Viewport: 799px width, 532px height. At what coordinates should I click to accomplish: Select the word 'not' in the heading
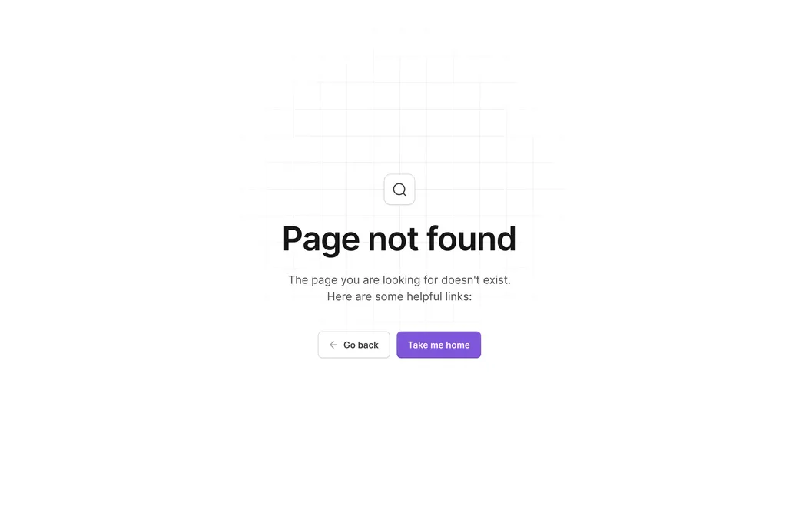pyautogui.click(x=393, y=239)
